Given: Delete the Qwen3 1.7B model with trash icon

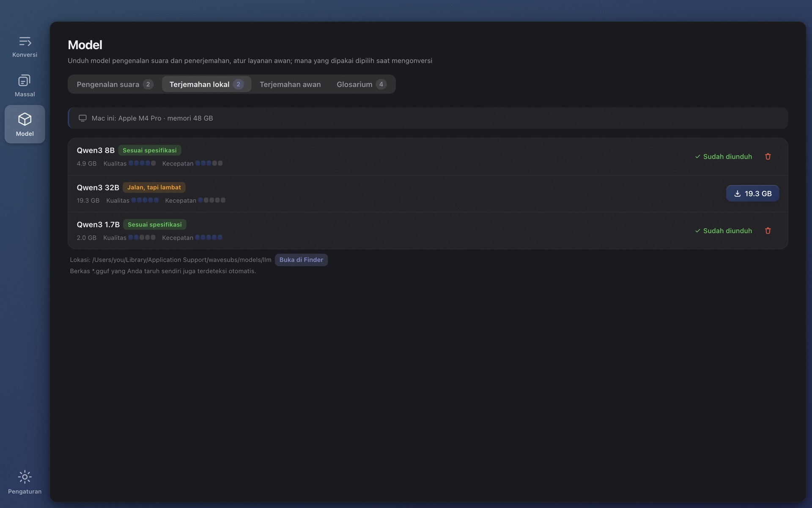Looking at the screenshot, I should click(x=768, y=231).
